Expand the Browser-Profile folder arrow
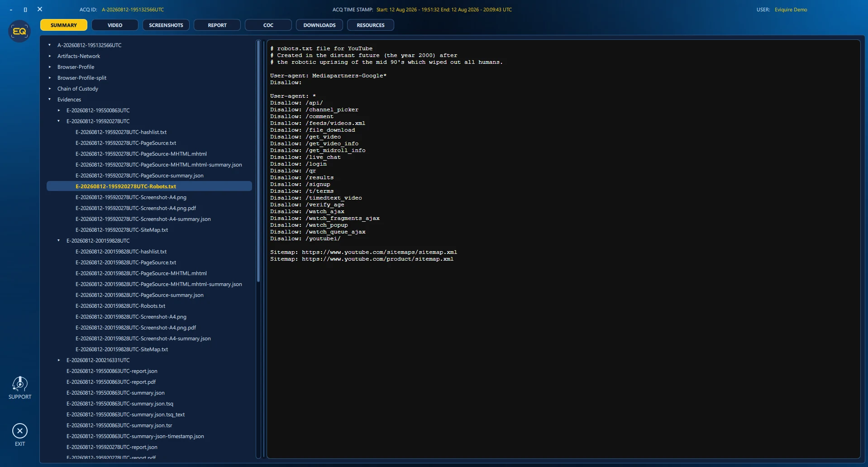 pyautogui.click(x=50, y=67)
